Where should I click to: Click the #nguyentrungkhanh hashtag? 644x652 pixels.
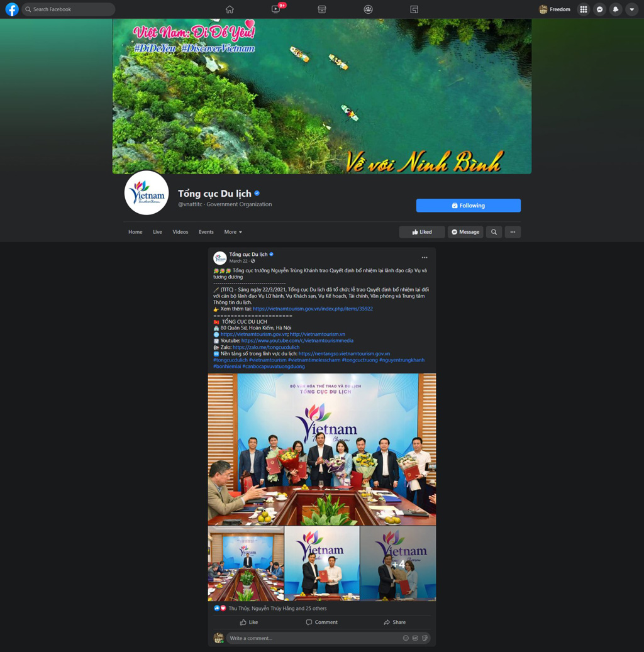point(402,360)
